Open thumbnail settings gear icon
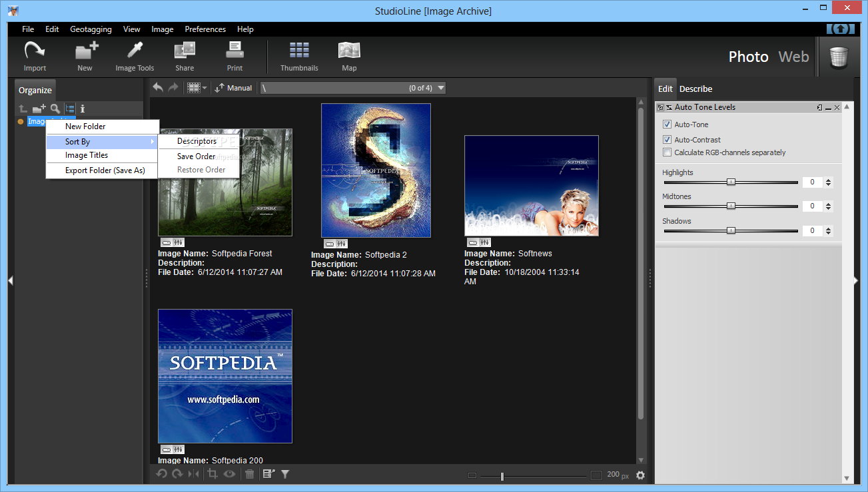Screen dimensions: 868x492 point(641,475)
